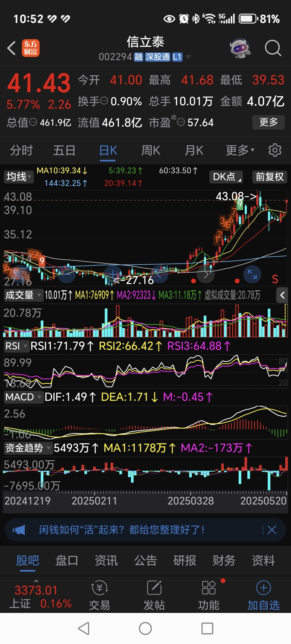Tap the MACD histogram chart
Viewport: 291px width, 644px height.
pyautogui.click(x=145, y=423)
